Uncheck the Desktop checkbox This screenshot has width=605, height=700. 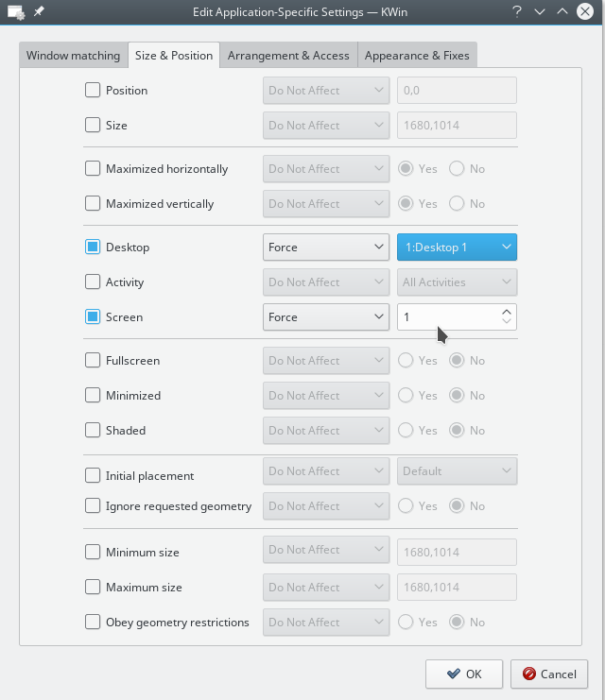click(x=93, y=248)
